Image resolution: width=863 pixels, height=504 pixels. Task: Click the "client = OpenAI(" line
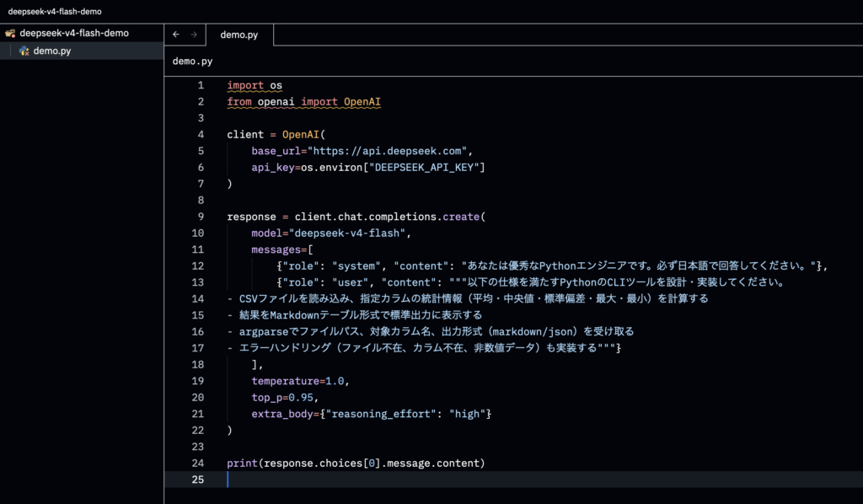[276, 134]
